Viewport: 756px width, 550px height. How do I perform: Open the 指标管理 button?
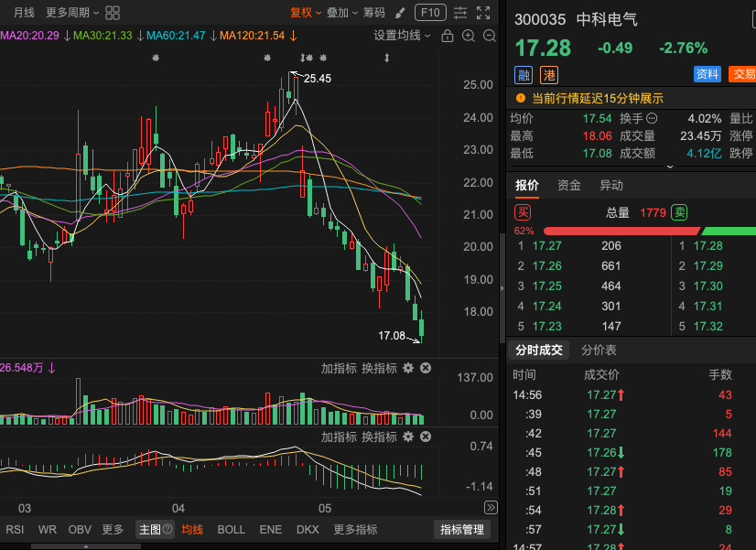(462, 529)
